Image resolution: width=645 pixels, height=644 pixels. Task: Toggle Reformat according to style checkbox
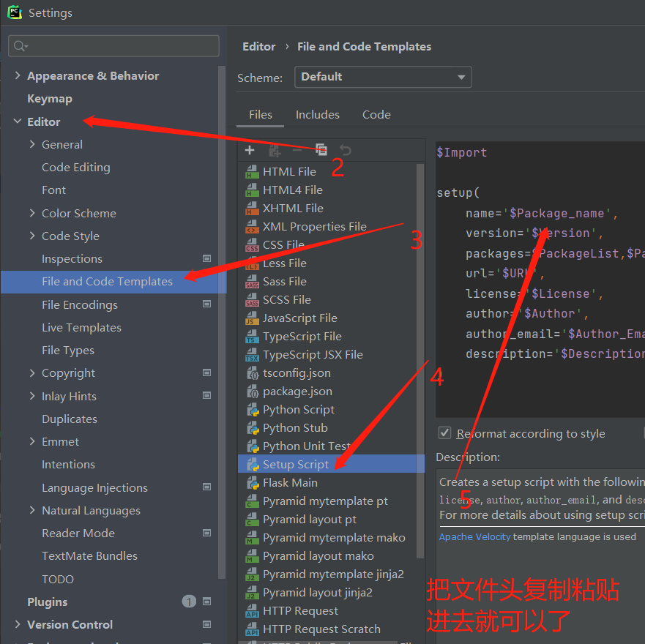click(x=444, y=433)
